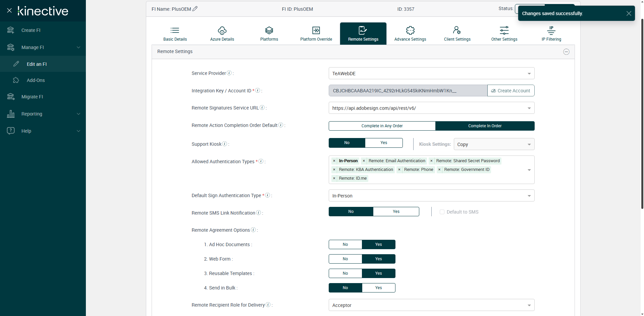The width and height of the screenshot is (644, 316).
Task: Open Remote Recipient Role for Delivery dropdown
Action: coord(431,305)
